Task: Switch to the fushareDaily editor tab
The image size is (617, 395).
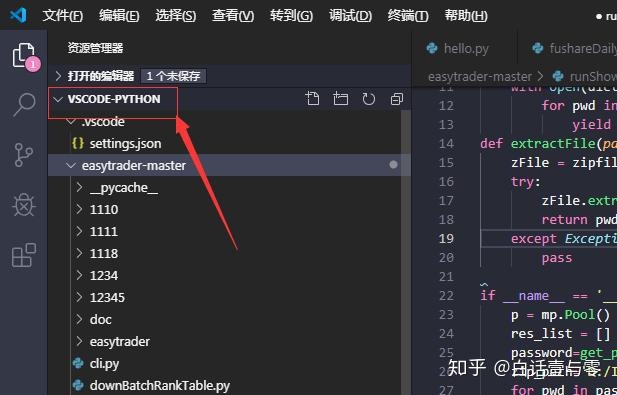Action: pos(567,48)
